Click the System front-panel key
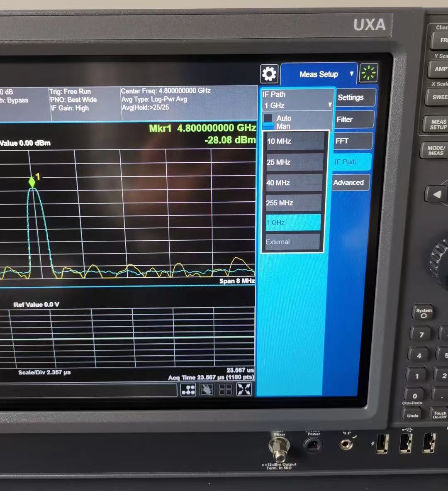Image resolution: width=448 pixels, height=491 pixels. point(424,313)
